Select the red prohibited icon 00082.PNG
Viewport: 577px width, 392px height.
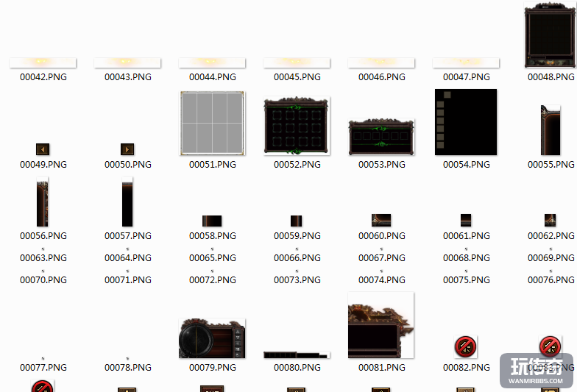(x=465, y=347)
